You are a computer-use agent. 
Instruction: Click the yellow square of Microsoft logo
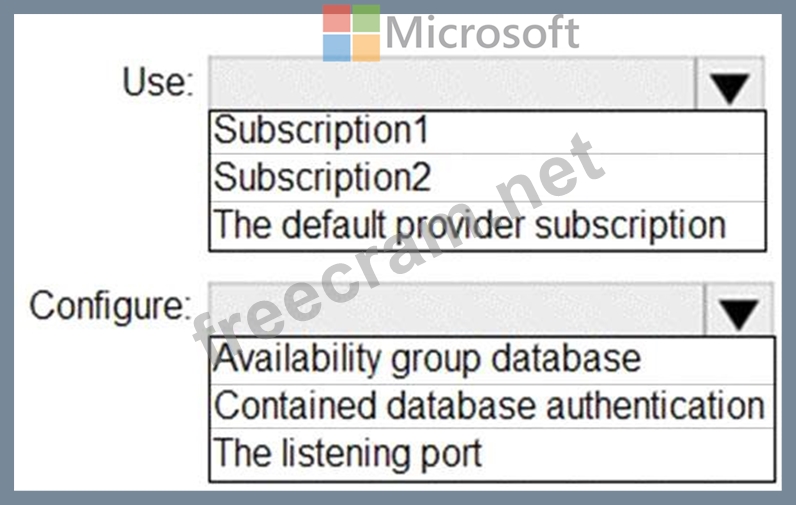pos(366,48)
